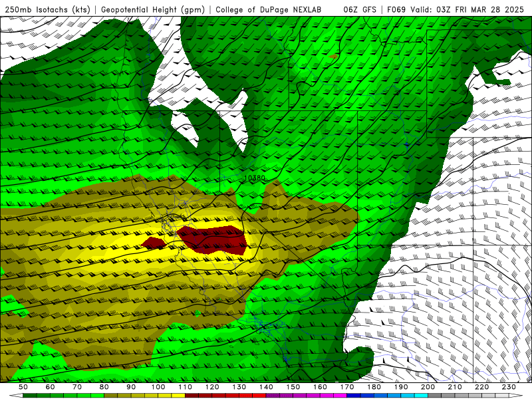Viewport: 532px width, 399px height.
Task: Click the colorbar value '110'
Action: coord(185,387)
